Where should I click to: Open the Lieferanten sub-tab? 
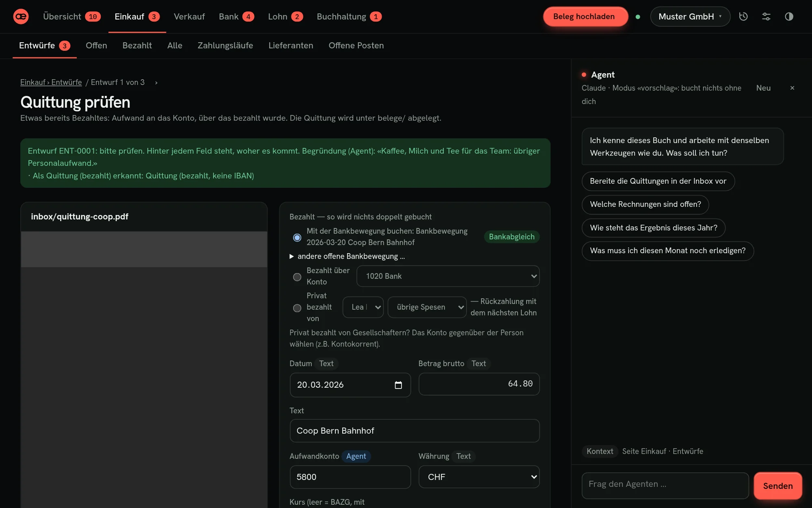pyautogui.click(x=291, y=46)
